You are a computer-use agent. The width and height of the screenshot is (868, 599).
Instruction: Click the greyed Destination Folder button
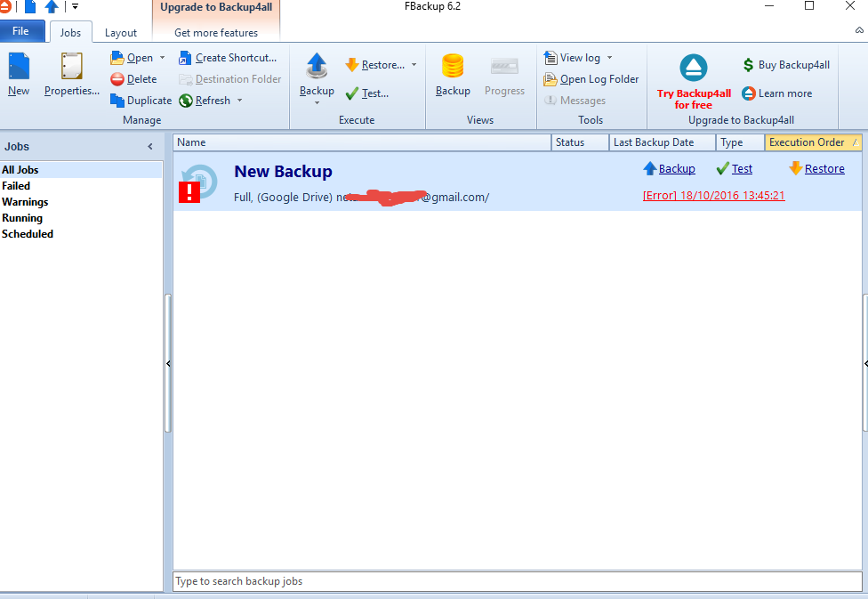coord(229,79)
